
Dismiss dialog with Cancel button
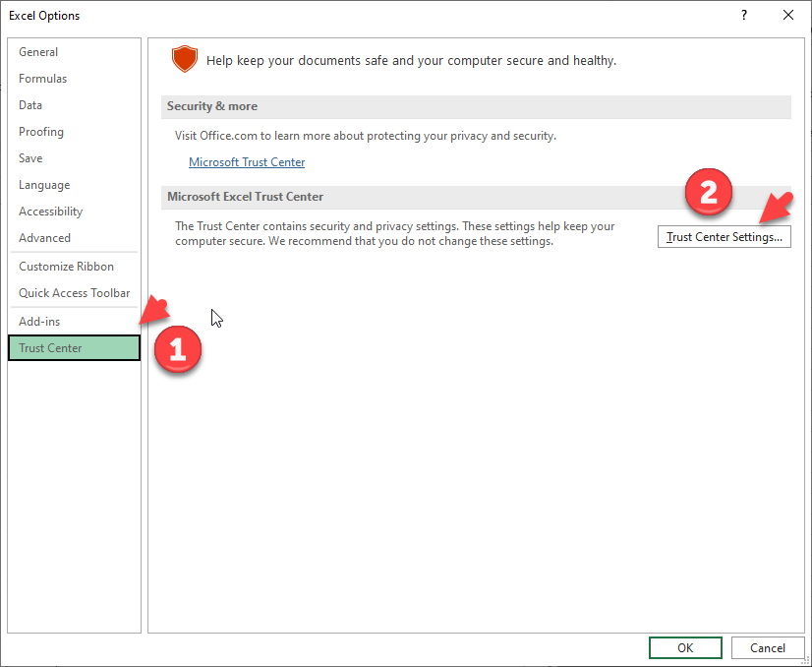768,648
